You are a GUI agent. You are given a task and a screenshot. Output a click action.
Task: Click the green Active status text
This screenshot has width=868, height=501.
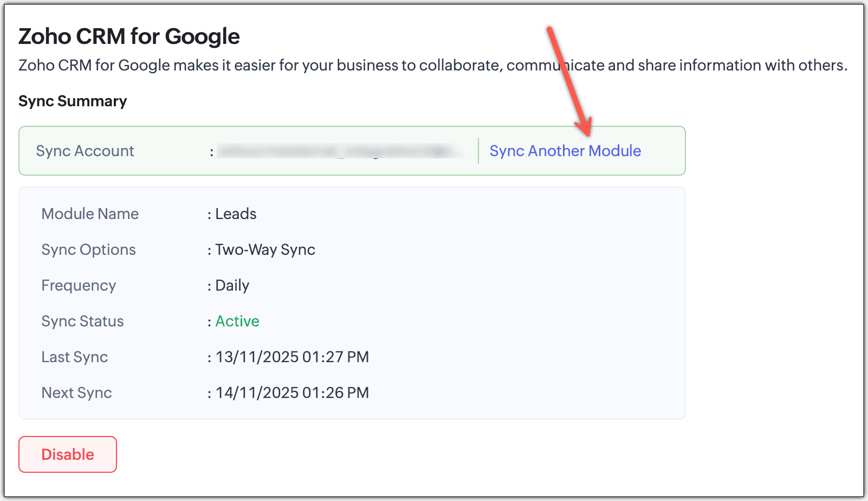[237, 321]
